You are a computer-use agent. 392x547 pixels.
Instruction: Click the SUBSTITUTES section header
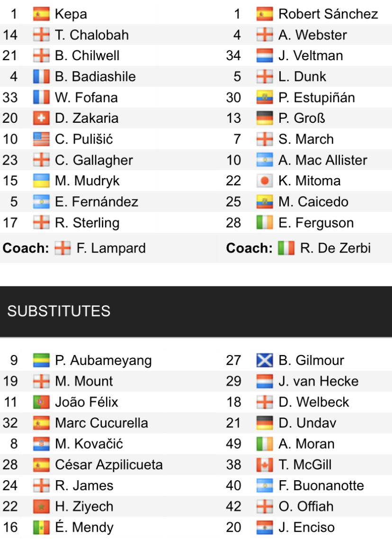click(196, 311)
